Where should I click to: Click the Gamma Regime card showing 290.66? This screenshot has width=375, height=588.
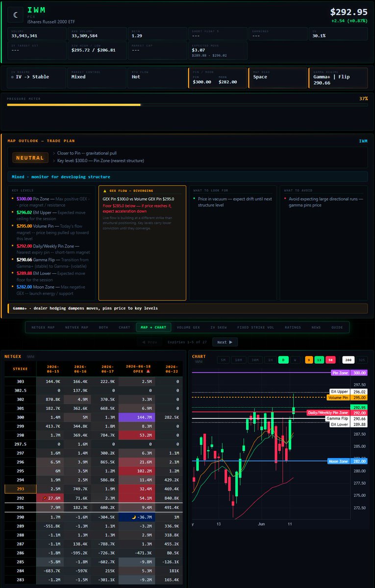(x=338, y=78)
